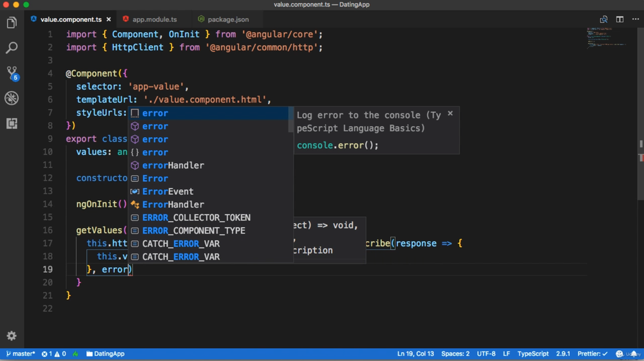Click the suggestion list scrollbar
Viewport: 644px width, 361px height.
coord(291,120)
